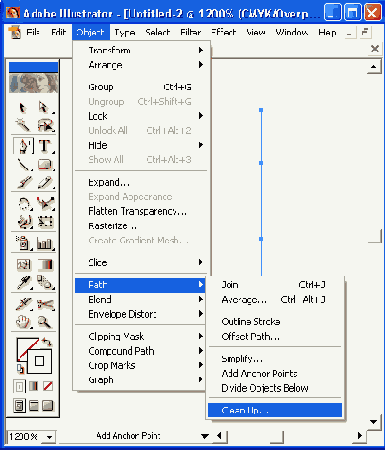Viewport: 385px width, 450px height.
Task: Open the Effect menu
Action: click(224, 32)
